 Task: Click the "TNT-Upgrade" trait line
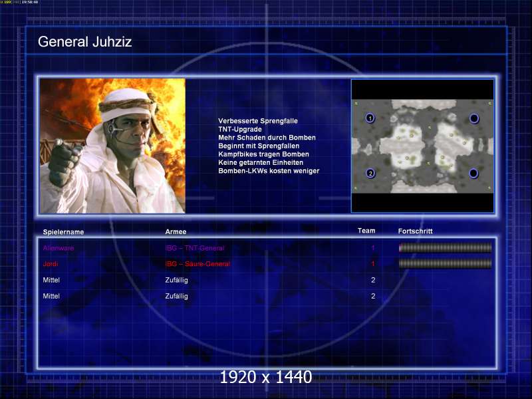coord(240,129)
